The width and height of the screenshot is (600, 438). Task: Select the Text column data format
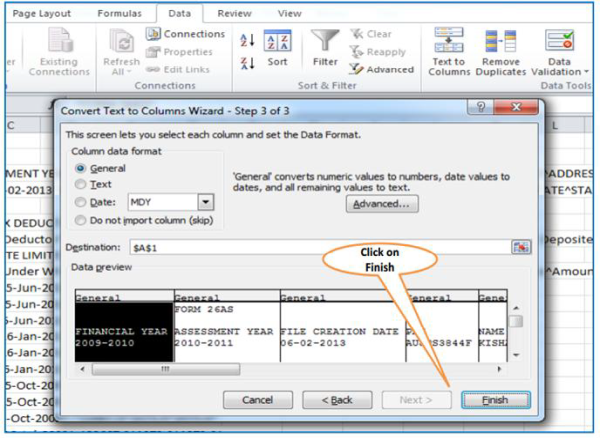tap(81, 185)
